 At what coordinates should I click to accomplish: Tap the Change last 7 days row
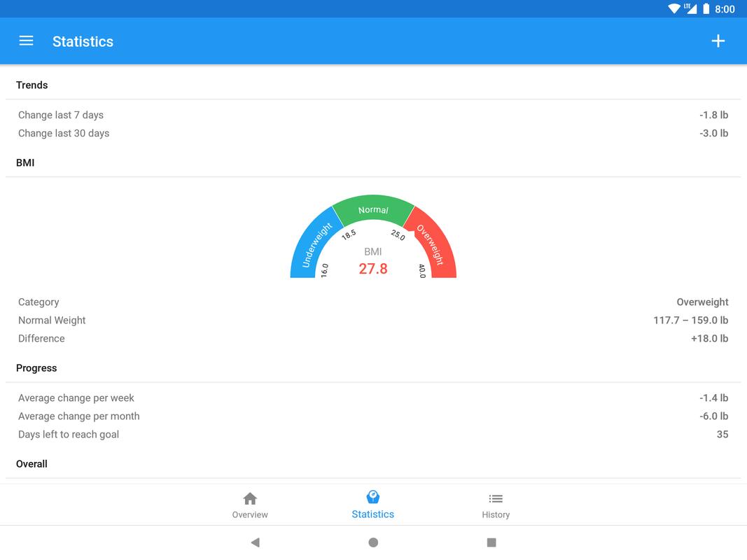click(373, 115)
